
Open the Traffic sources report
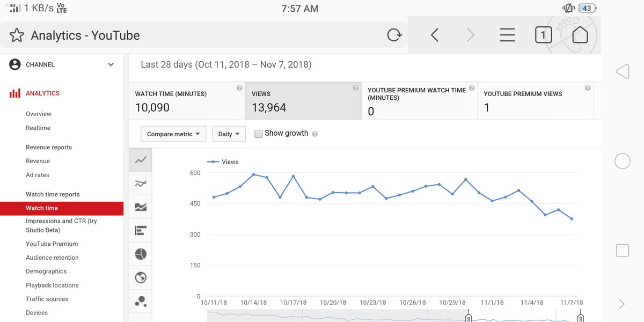click(x=47, y=299)
